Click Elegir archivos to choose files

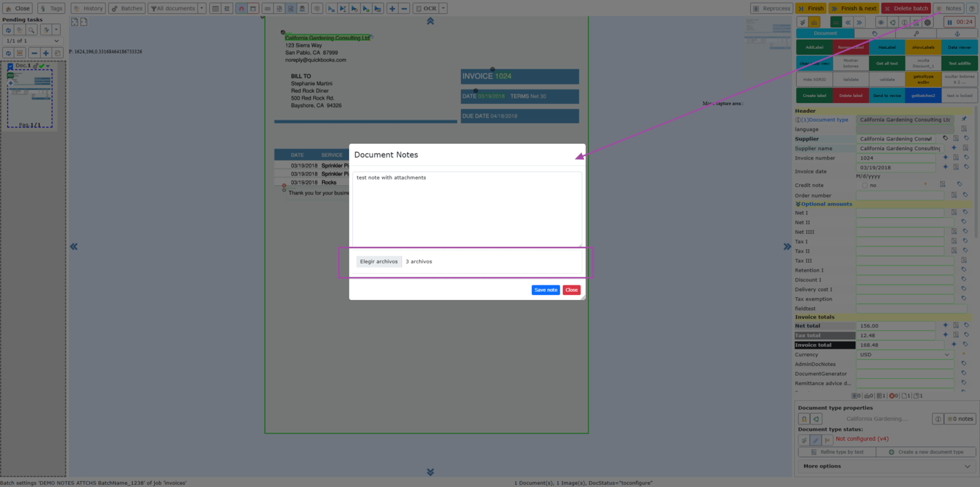379,261
